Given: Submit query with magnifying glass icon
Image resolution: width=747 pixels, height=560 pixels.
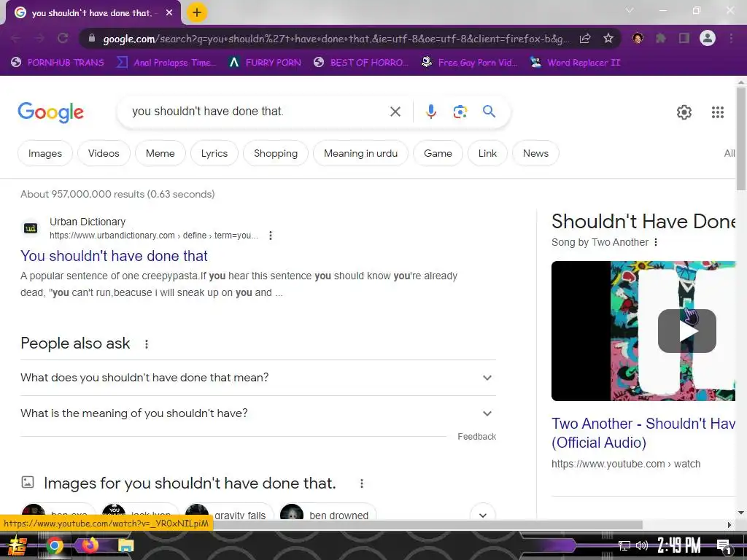Looking at the screenshot, I should tap(489, 112).
